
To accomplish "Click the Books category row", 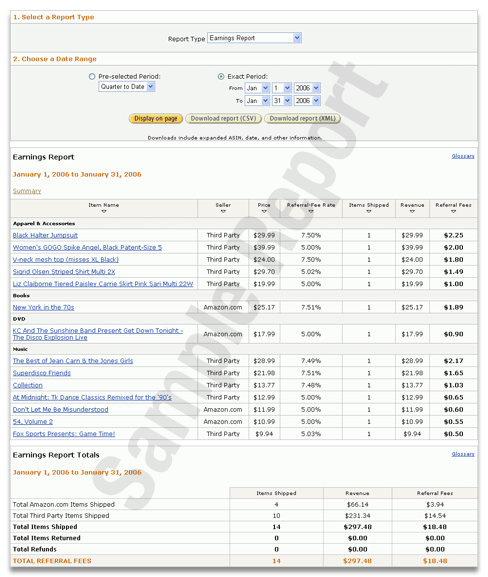I will point(244,295).
